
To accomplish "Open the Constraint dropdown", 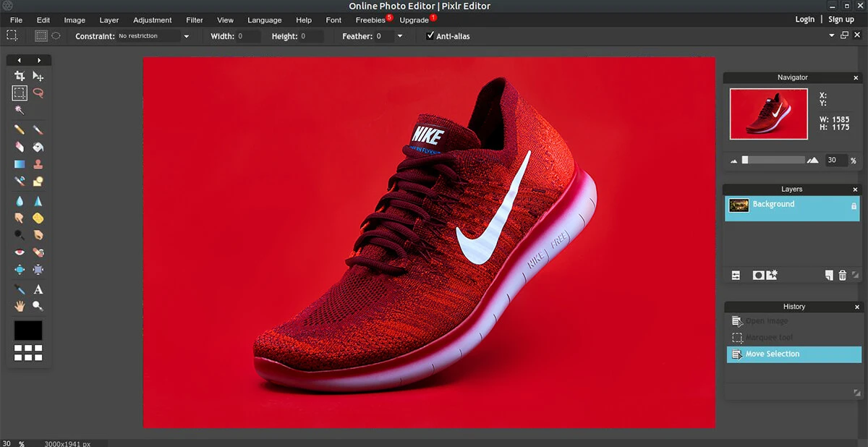I will (x=186, y=36).
